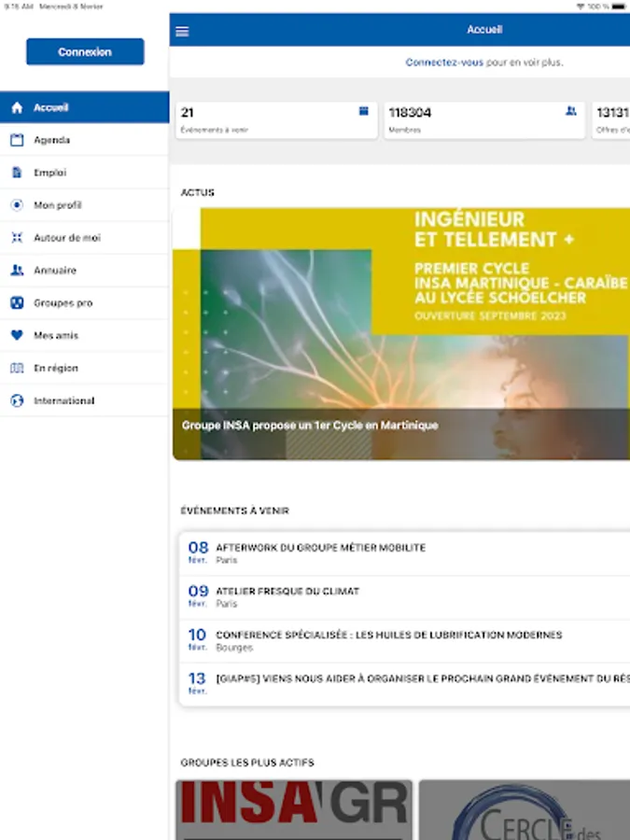Open the [GIAP#5] 13 févr. event
Image resolution: width=630 pixels, height=840 pixels.
click(x=404, y=684)
